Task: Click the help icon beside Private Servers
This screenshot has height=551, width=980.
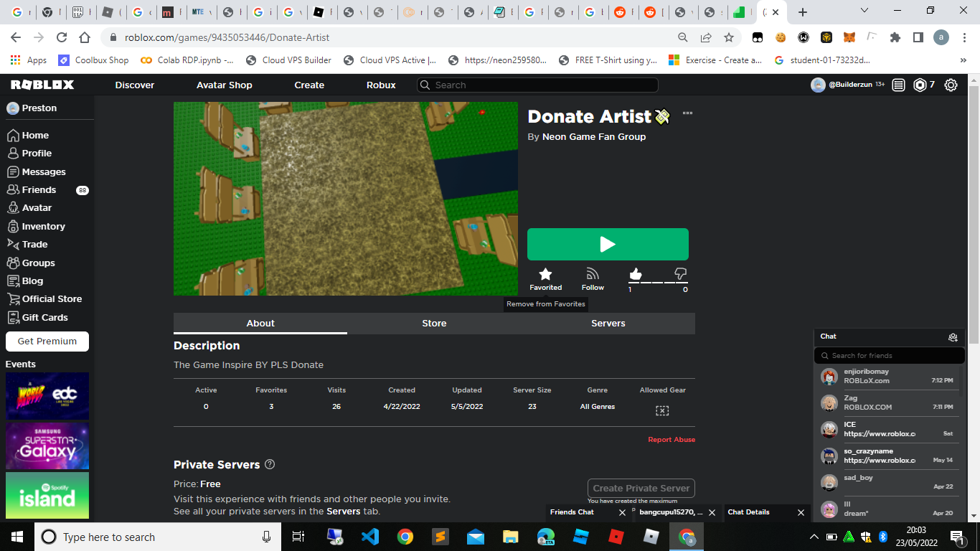Action: pyautogui.click(x=270, y=464)
